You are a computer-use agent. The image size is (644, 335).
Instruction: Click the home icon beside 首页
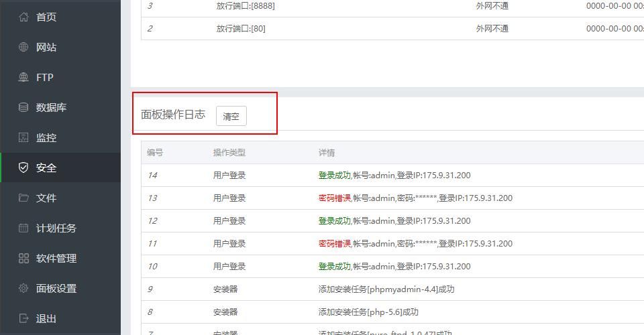(x=23, y=17)
